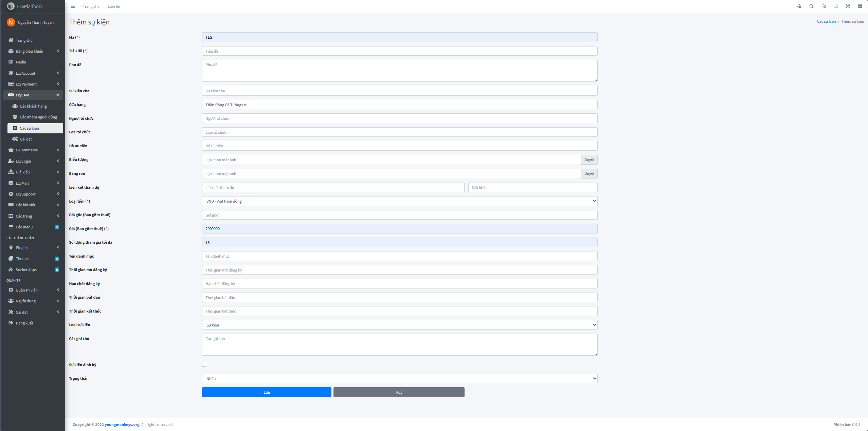Open the language globe icon

coord(799,6)
